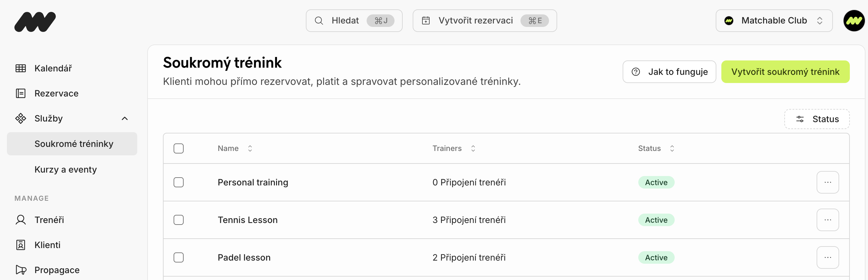Check the Personal training row checkbox
868x280 pixels.
click(179, 182)
